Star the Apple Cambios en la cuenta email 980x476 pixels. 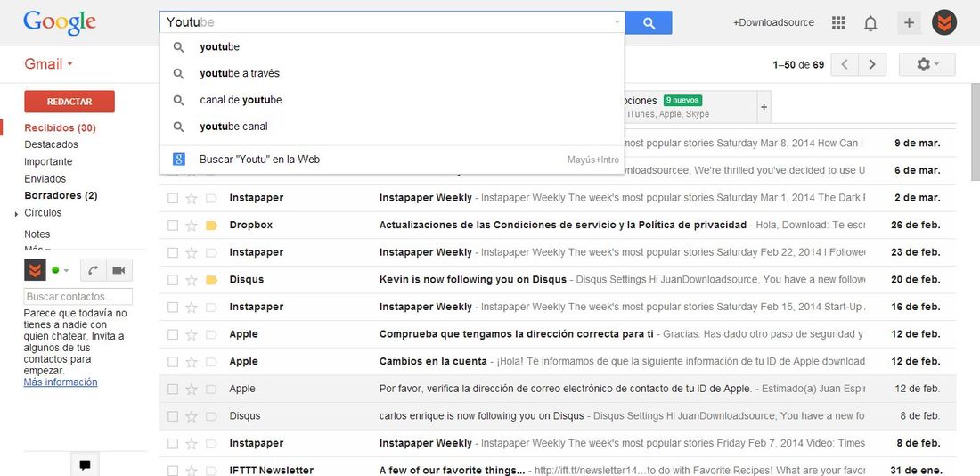tap(192, 362)
